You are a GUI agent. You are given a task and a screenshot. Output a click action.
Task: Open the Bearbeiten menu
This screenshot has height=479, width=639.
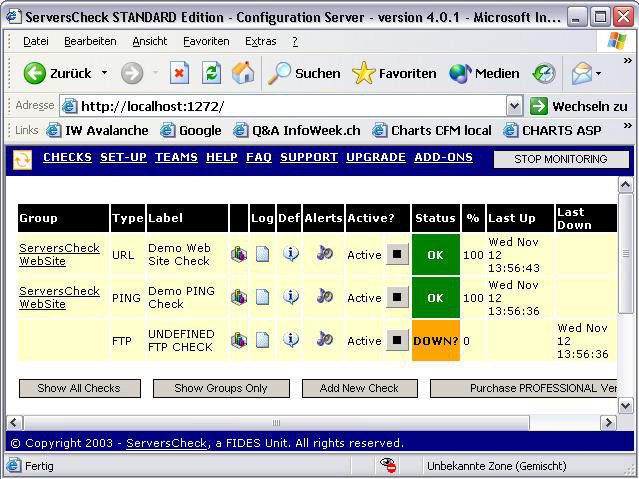(90, 41)
